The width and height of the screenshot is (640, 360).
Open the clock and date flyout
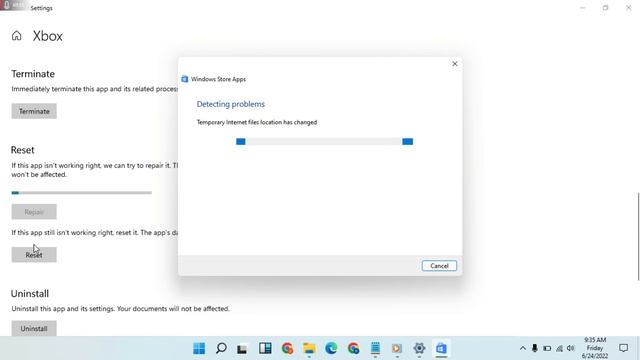pos(595,348)
